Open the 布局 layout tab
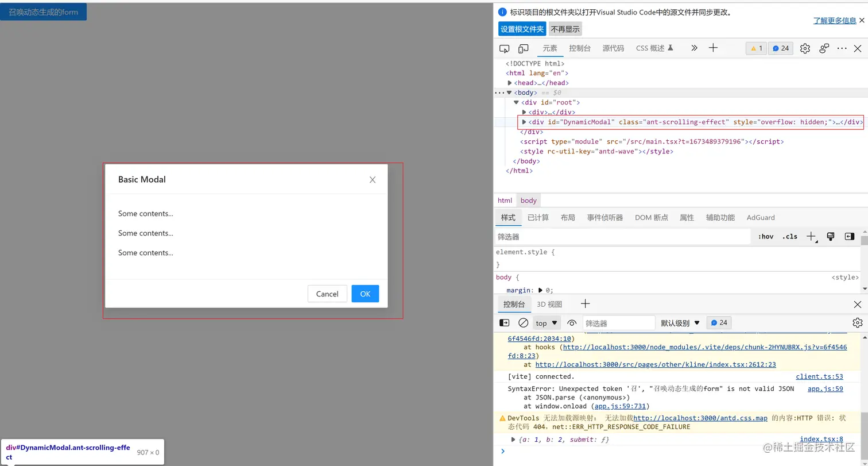 point(568,217)
